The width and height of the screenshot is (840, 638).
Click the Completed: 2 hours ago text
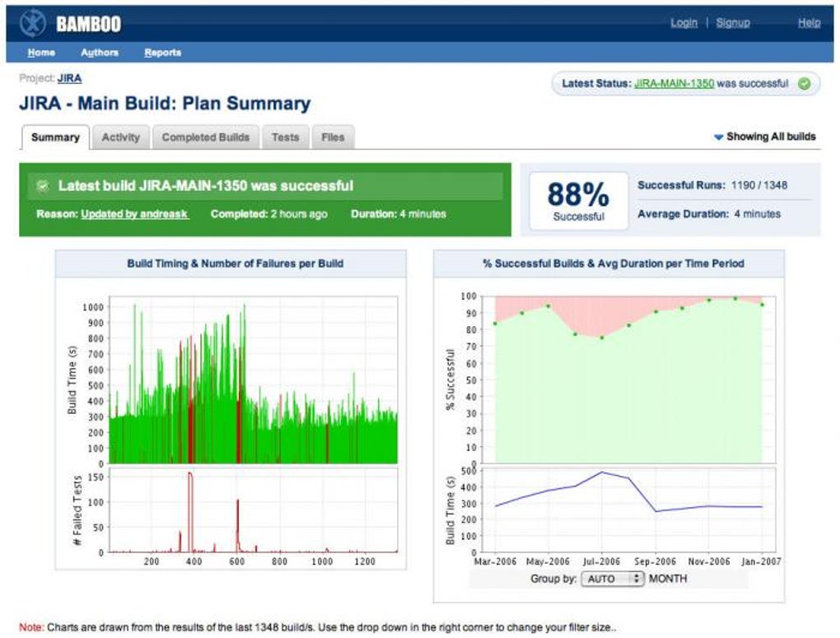coord(269,214)
